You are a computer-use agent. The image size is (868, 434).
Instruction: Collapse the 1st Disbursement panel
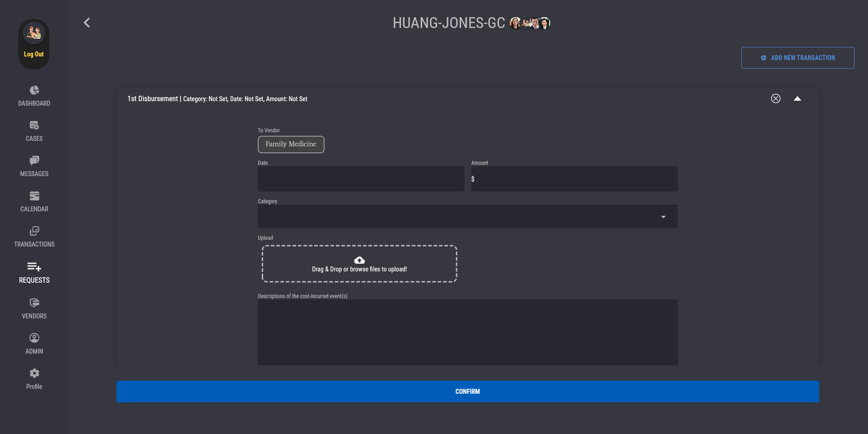click(797, 98)
